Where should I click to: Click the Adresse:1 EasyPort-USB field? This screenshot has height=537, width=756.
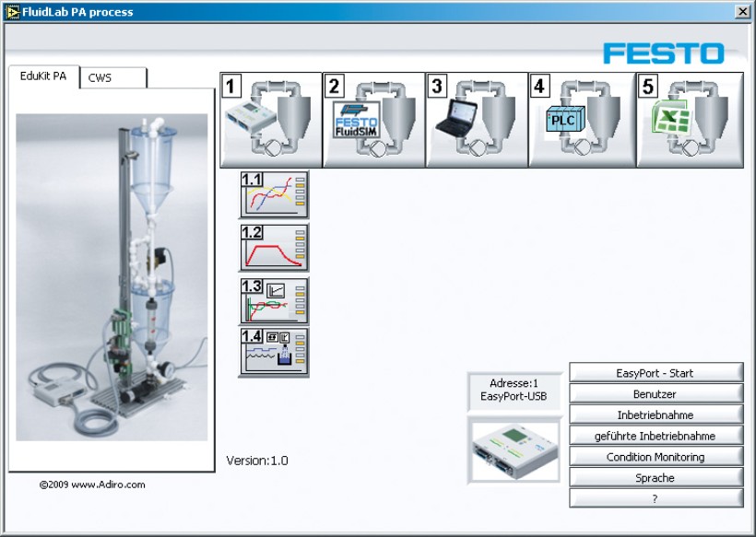pyautogui.click(x=514, y=391)
